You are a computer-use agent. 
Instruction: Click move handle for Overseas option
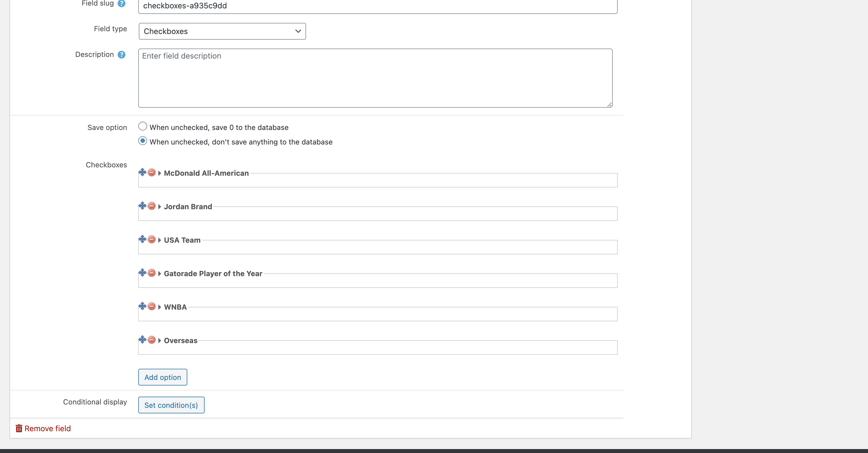[x=142, y=339]
